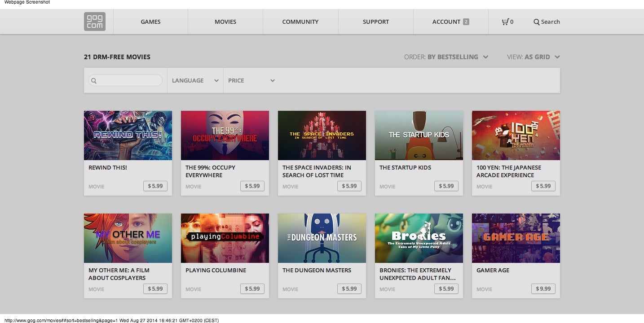The width and height of the screenshot is (644, 323).
Task: Click the GAMER AGE title link
Action: click(x=493, y=271)
